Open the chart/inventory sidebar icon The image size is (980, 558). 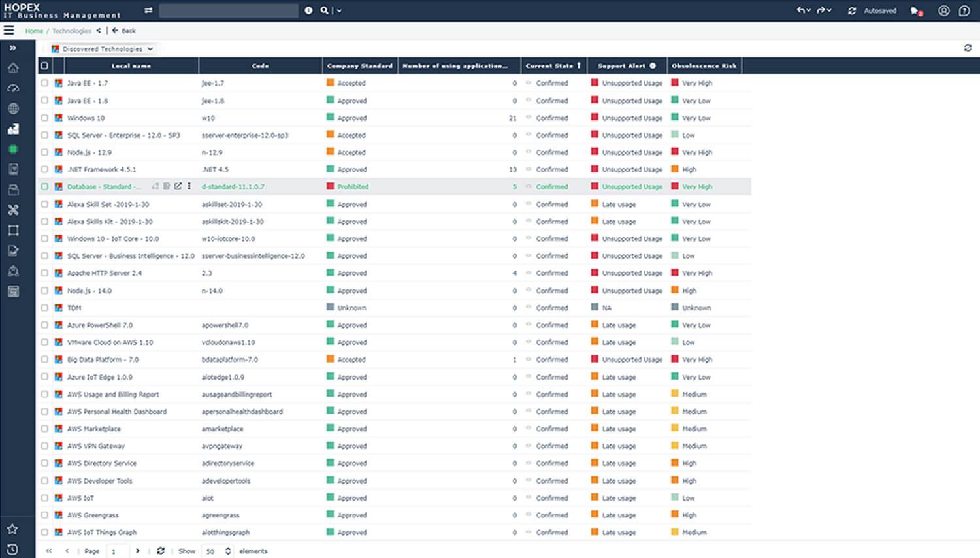click(x=13, y=129)
